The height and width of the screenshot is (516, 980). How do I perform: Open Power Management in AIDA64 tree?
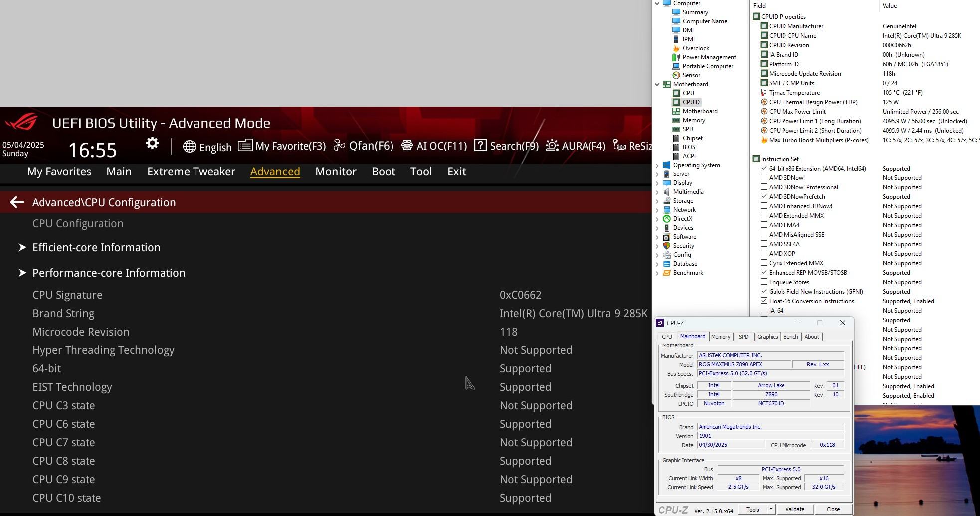coord(709,57)
